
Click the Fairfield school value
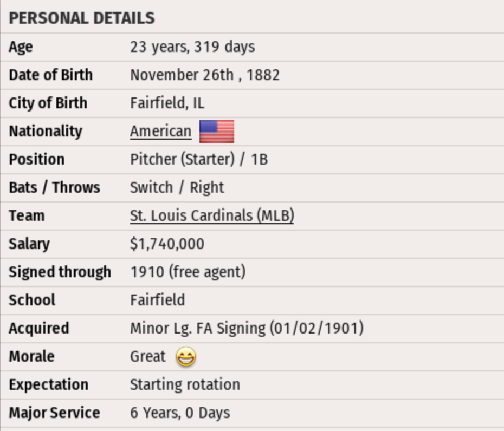coord(157,300)
